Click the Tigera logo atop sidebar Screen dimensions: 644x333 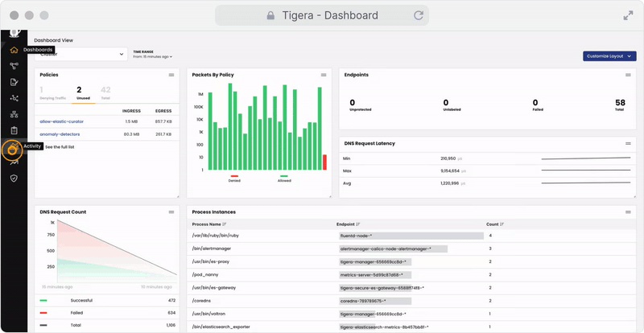[14, 34]
